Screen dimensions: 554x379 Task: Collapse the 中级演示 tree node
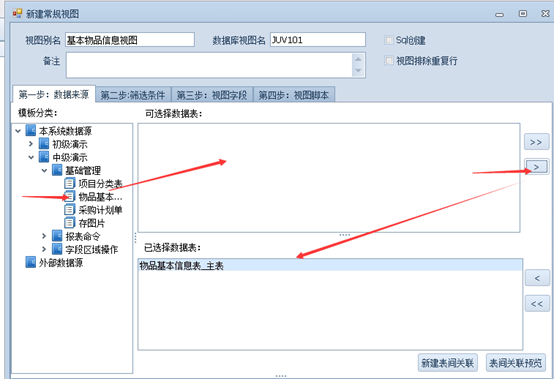pos(31,157)
